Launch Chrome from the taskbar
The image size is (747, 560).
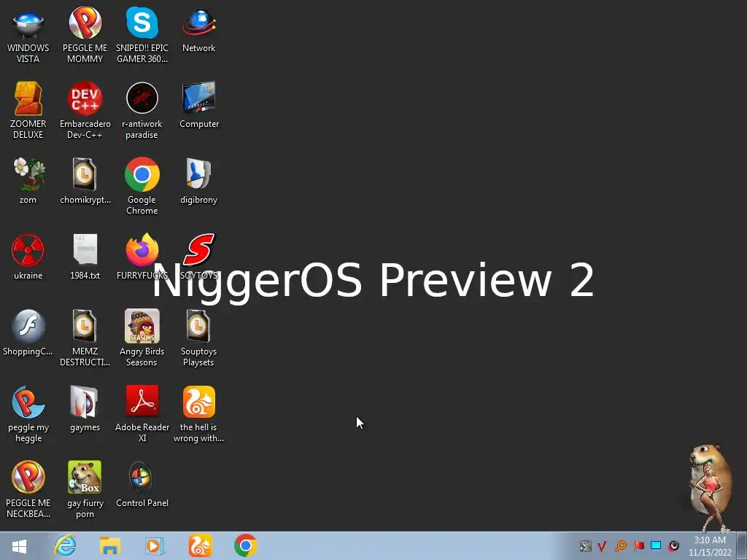(245, 545)
